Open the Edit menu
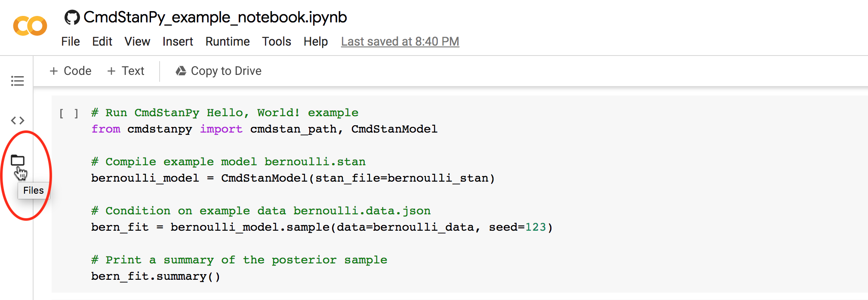 [102, 42]
